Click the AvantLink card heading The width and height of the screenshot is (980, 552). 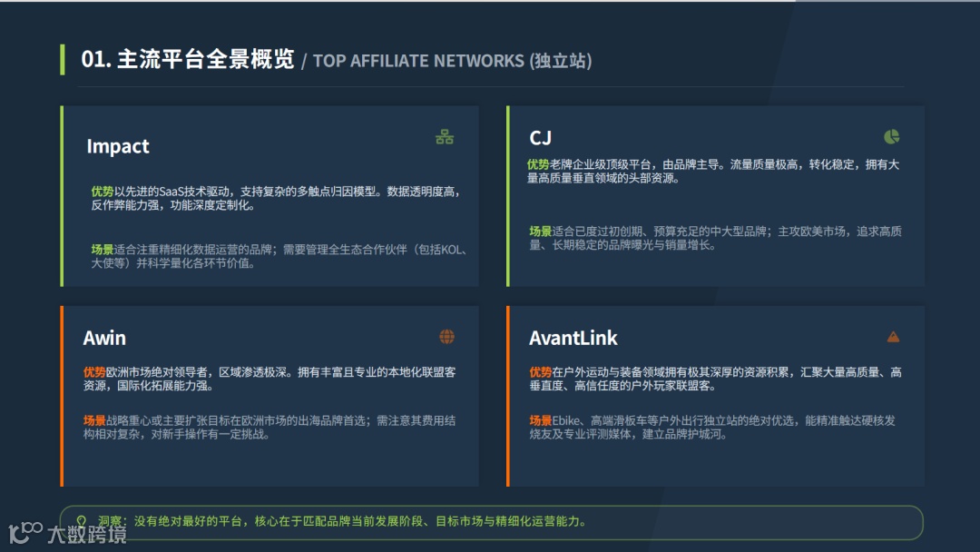(x=573, y=339)
